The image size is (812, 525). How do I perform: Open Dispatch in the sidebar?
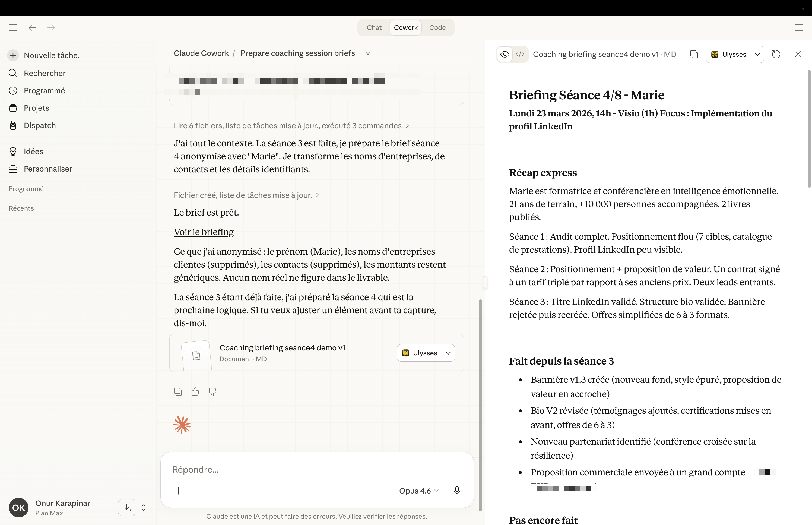click(x=40, y=125)
